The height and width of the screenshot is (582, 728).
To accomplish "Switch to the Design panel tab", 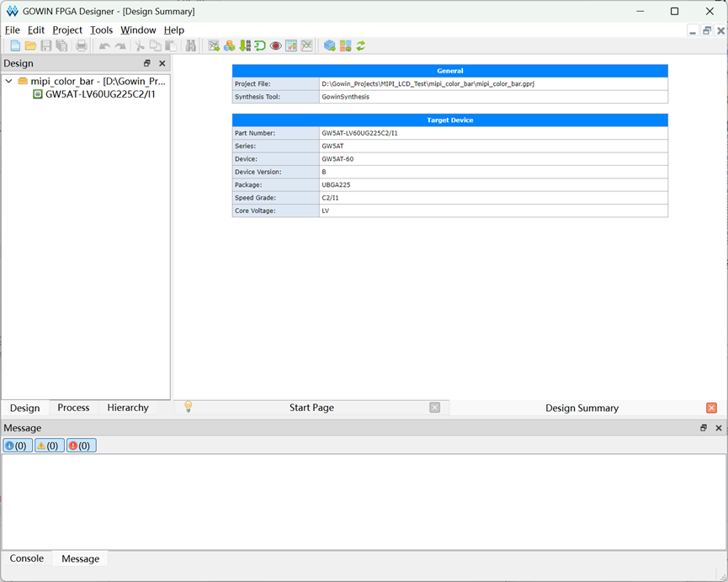I will (x=25, y=408).
